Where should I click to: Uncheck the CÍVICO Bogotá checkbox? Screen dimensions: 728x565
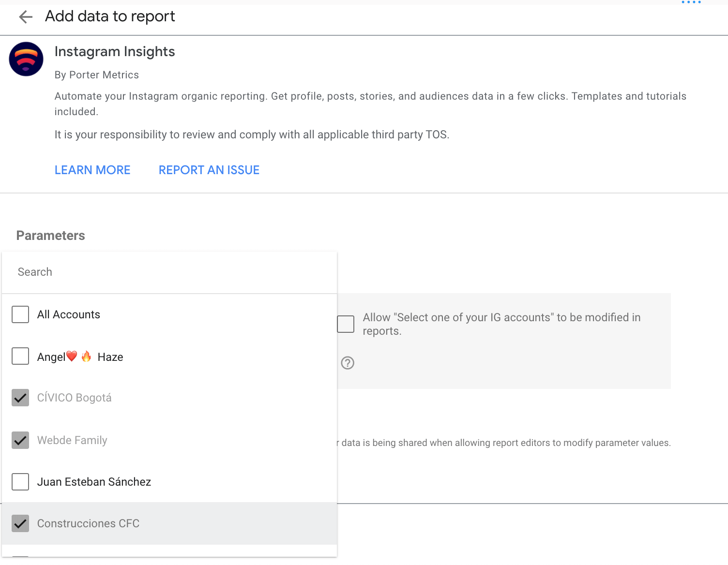click(x=20, y=398)
